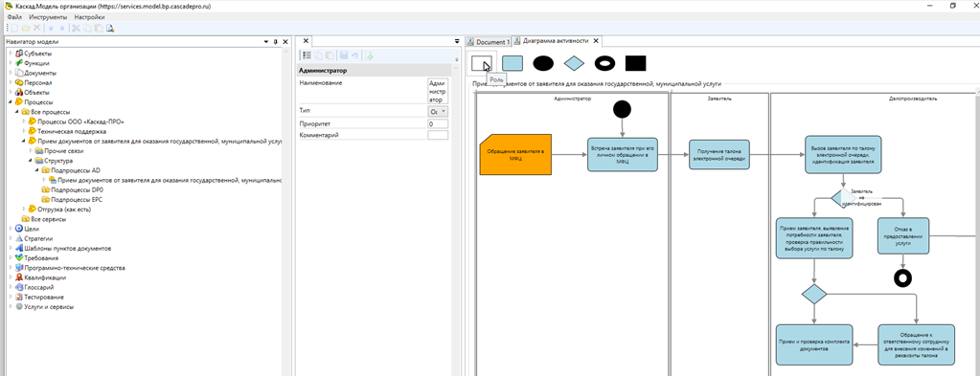980x376 pixels.
Task: Click the Комментарий input field
Action: pyautogui.click(x=438, y=135)
